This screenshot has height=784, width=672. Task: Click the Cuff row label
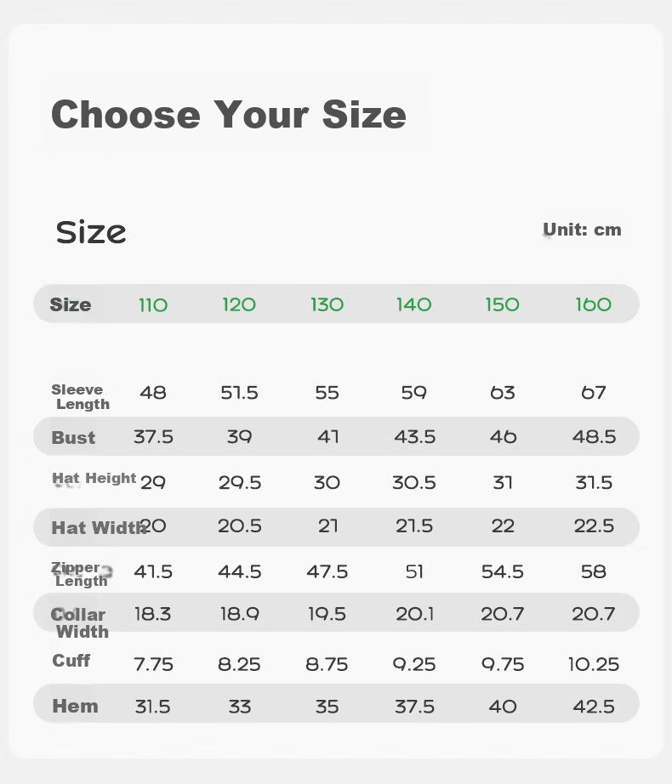tap(71, 661)
